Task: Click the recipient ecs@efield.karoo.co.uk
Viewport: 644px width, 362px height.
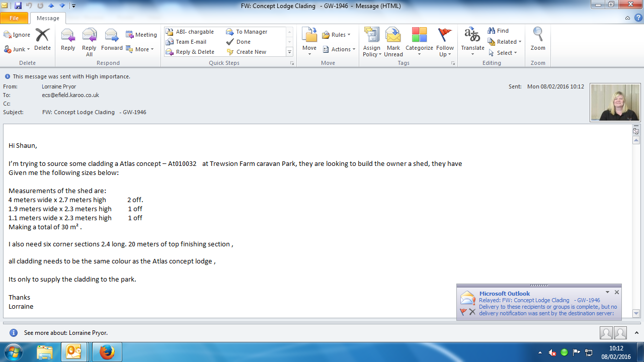Action: click(x=70, y=95)
